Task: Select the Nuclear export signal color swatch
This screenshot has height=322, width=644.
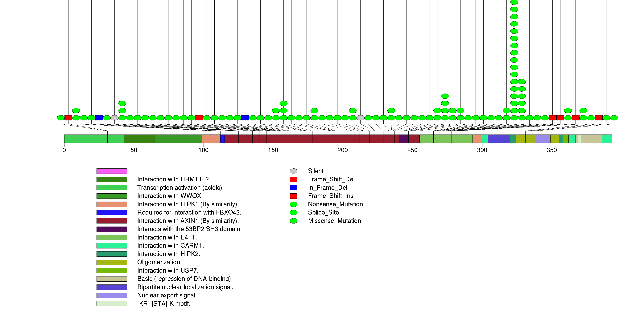Action: coord(112,295)
